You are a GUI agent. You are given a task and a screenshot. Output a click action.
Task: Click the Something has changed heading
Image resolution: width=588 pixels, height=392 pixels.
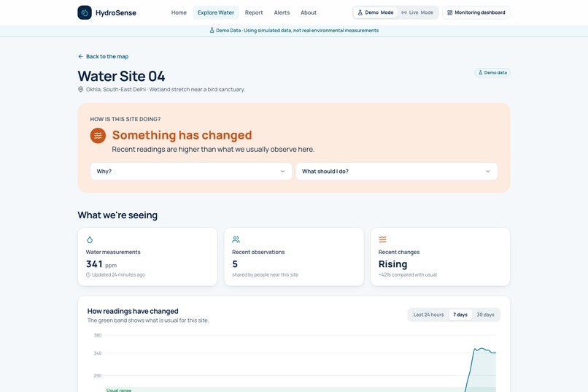182,135
